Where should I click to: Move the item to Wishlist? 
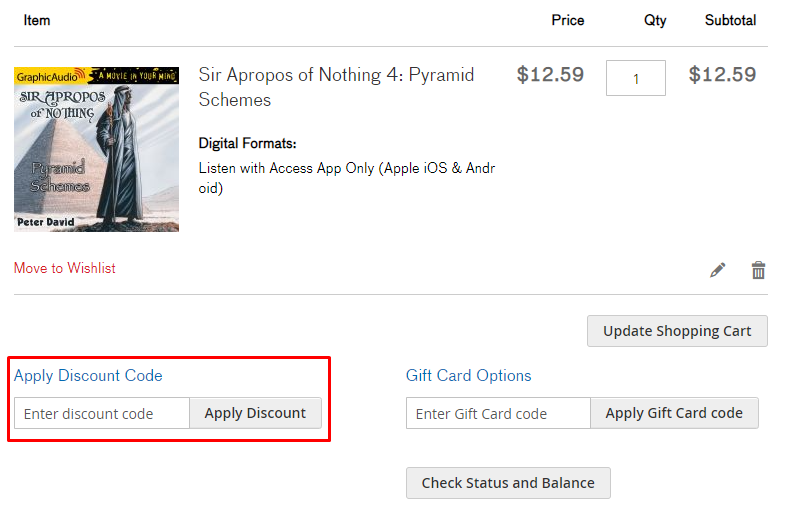65,268
